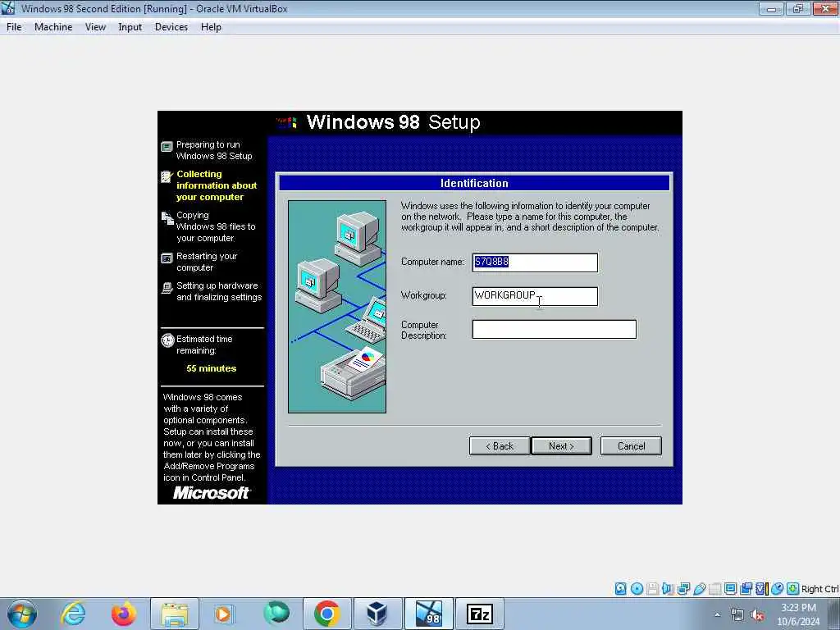Click the network adapters status icon
The width and height of the screenshot is (840, 630).
click(683, 589)
